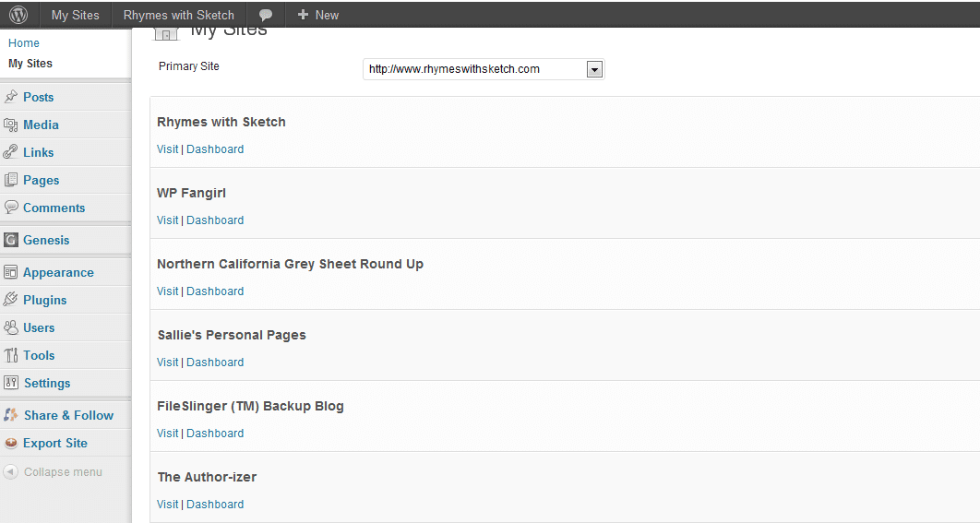Click the FileSlinger (TM) Backup Blog heading
The height and width of the screenshot is (523, 980).
pos(251,406)
